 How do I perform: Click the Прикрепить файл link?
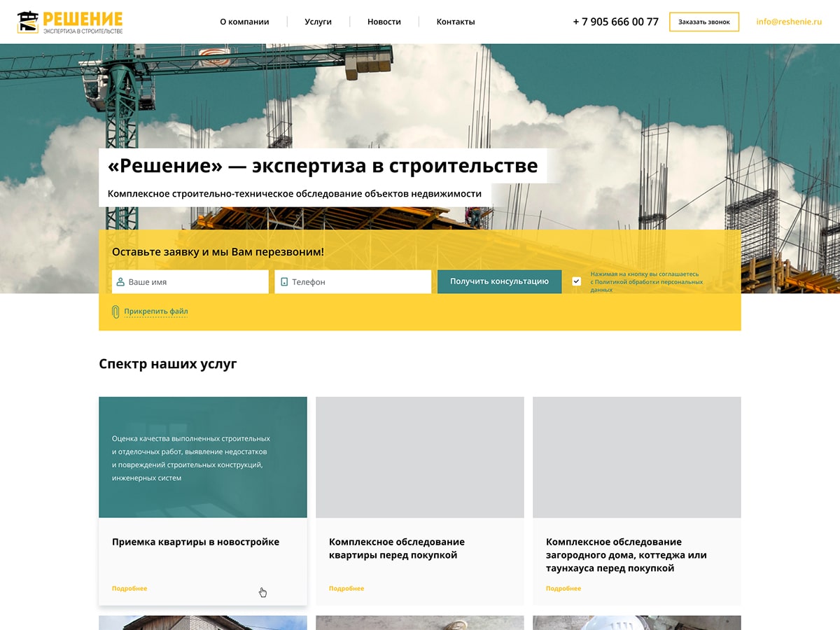pos(156,311)
